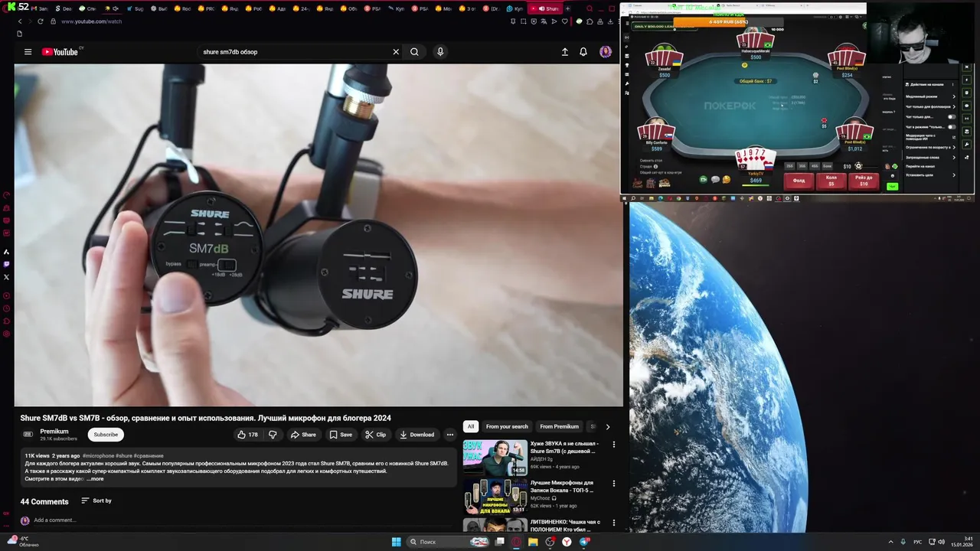Clear the YouTube search query
Viewport: 980px width, 551px height.
[x=396, y=52]
